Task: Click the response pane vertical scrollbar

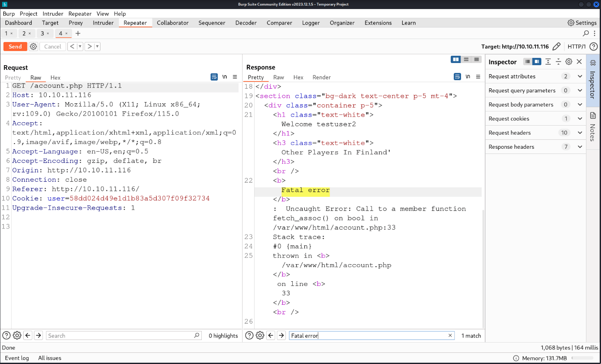Action: [483, 269]
